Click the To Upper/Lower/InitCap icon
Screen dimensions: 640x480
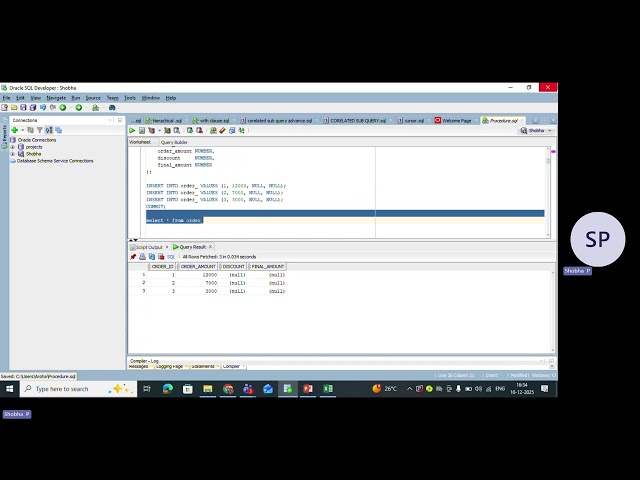pyautogui.click(x=241, y=131)
